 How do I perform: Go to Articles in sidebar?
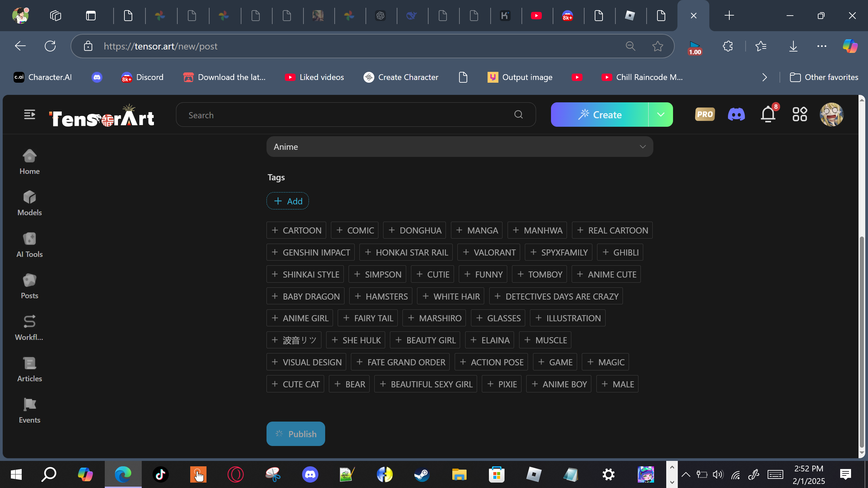pos(29,369)
